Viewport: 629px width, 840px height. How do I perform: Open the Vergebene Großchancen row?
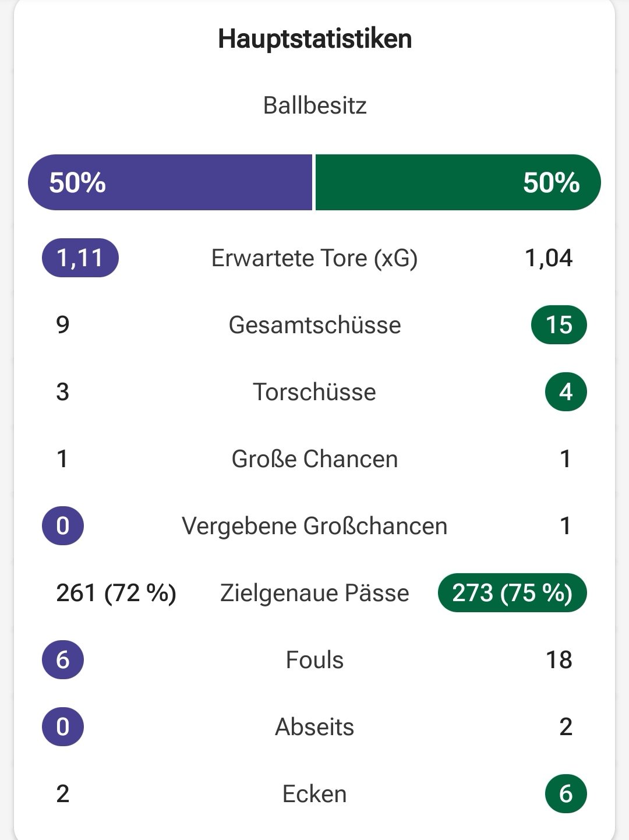314,525
